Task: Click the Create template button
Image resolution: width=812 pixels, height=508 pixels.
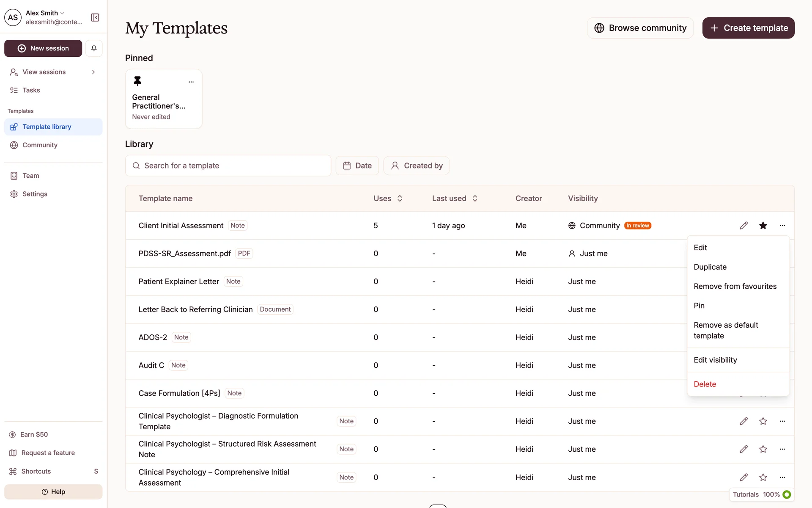Action: tap(748, 28)
